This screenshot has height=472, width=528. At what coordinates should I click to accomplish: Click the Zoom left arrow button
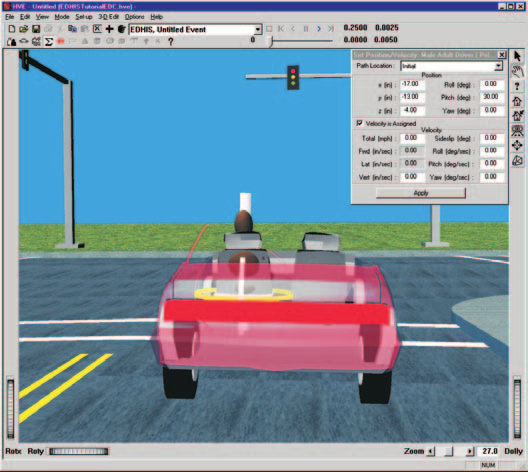coord(431,451)
